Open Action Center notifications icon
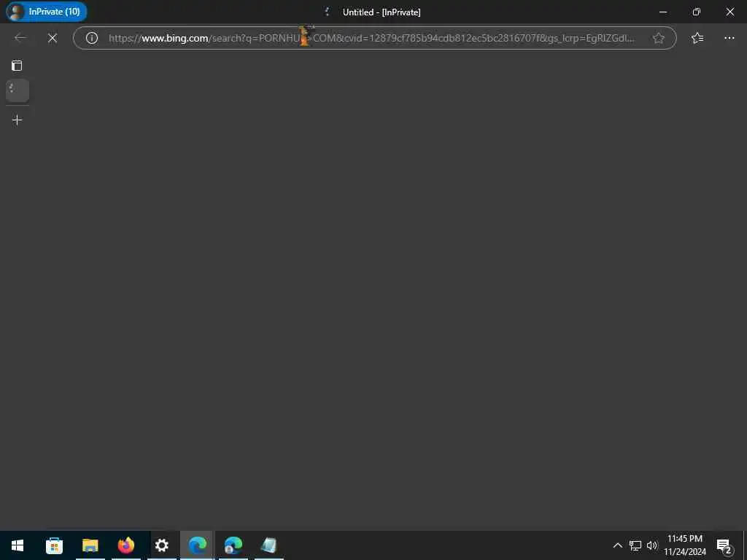 (x=724, y=545)
